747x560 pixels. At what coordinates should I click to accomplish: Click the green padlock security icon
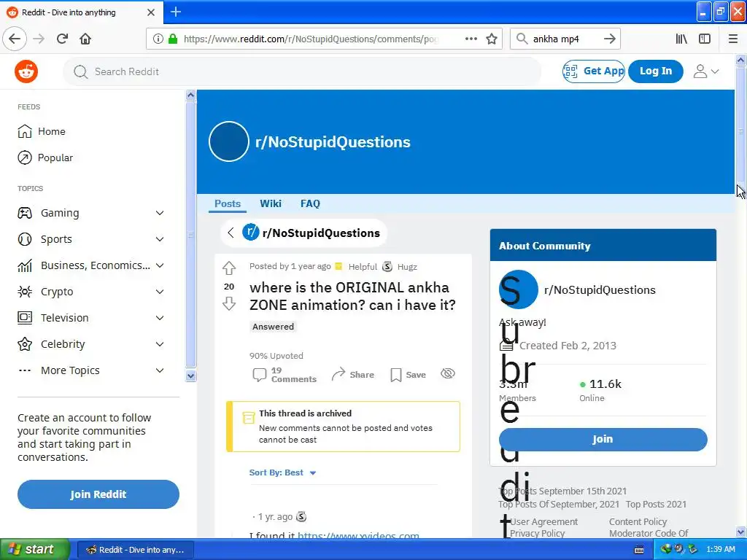(173, 39)
